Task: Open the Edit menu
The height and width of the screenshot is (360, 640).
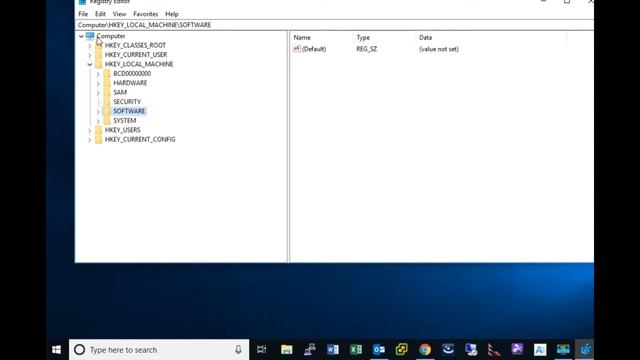Action: (100, 14)
